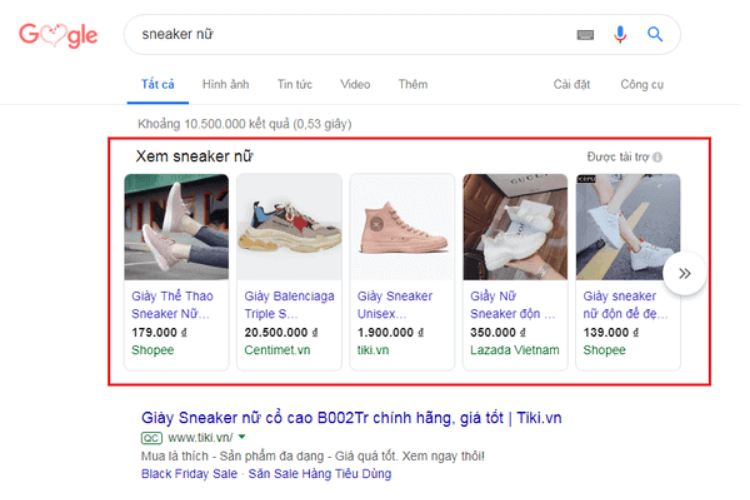Click the 1.900.000 đ price
750x500 pixels.
(x=390, y=333)
